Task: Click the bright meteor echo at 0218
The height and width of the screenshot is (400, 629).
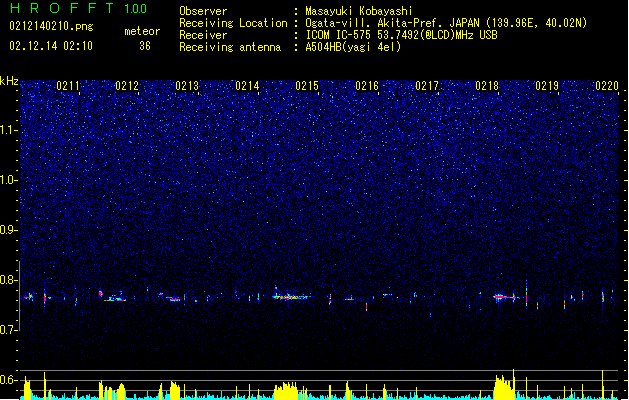Action: coord(506,297)
